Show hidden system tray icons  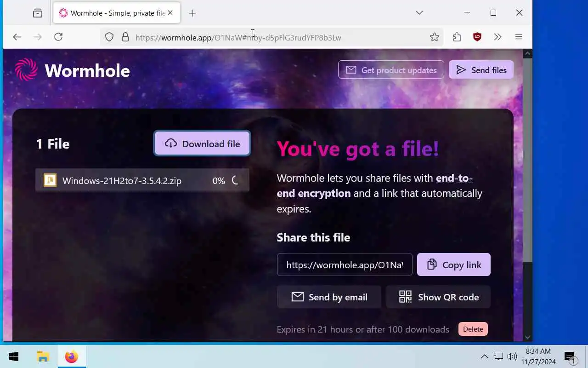[x=484, y=356]
